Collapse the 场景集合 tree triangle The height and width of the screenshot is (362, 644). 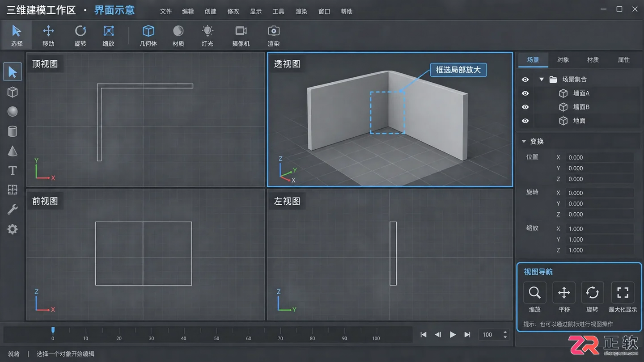click(x=542, y=79)
